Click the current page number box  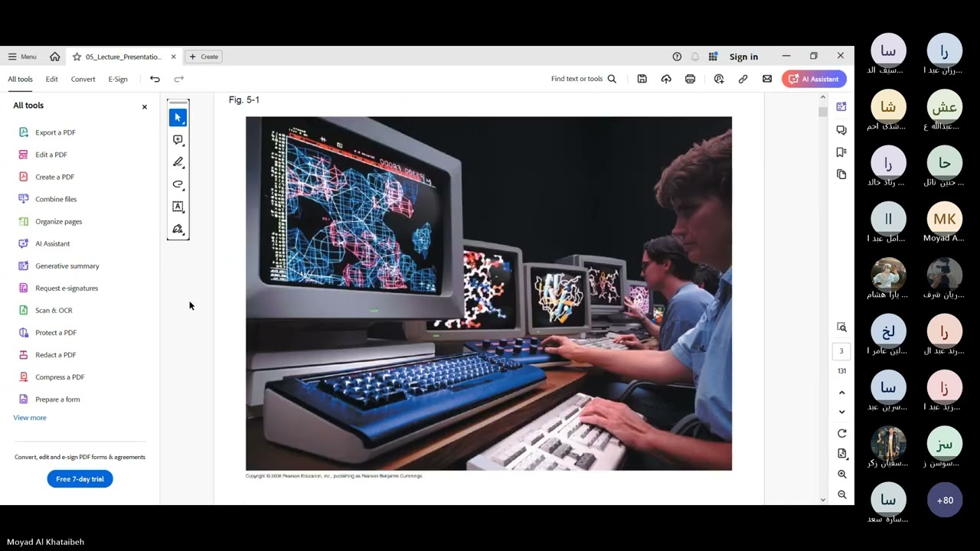tap(841, 351)
